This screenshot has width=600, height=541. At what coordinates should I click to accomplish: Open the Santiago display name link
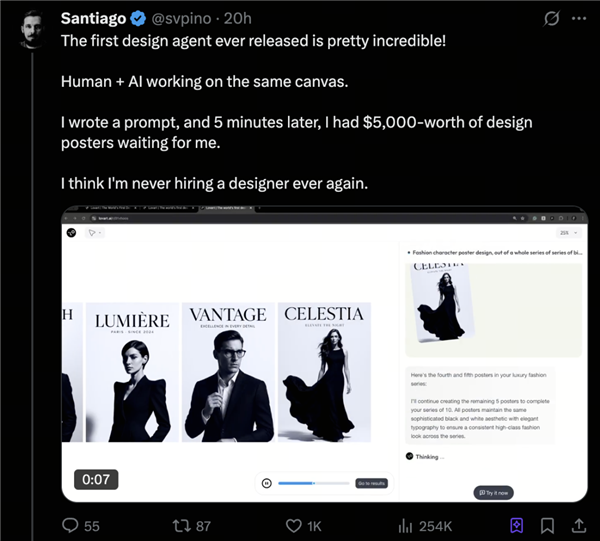pos(93,19)
